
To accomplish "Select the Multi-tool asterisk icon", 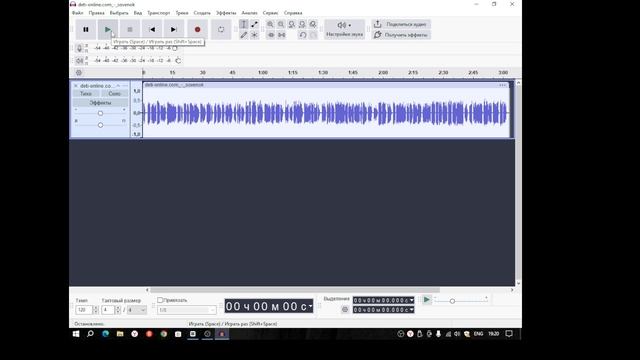I will pyautogui.click(x=254, y=35).
